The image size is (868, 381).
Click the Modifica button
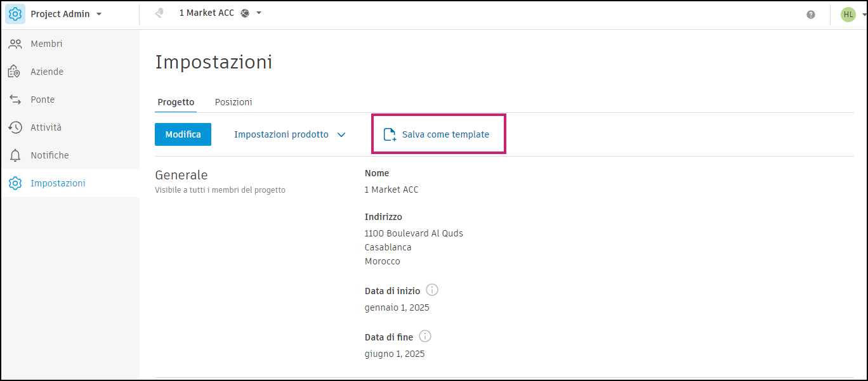pos(183,134)
